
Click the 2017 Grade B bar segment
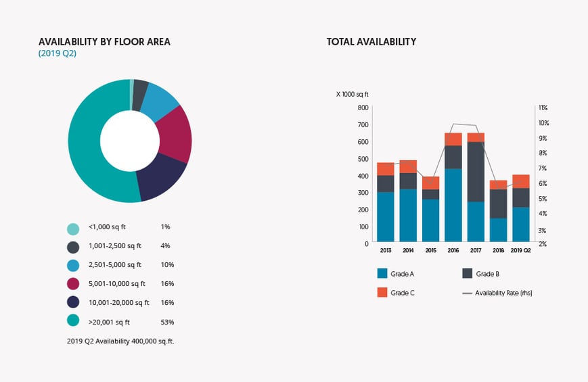pos(476,172)
